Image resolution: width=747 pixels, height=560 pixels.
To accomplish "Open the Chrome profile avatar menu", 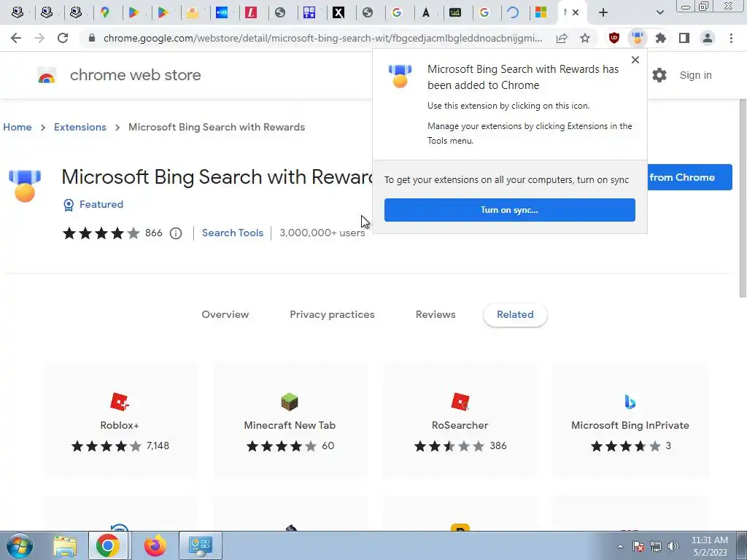I will 708,38.
